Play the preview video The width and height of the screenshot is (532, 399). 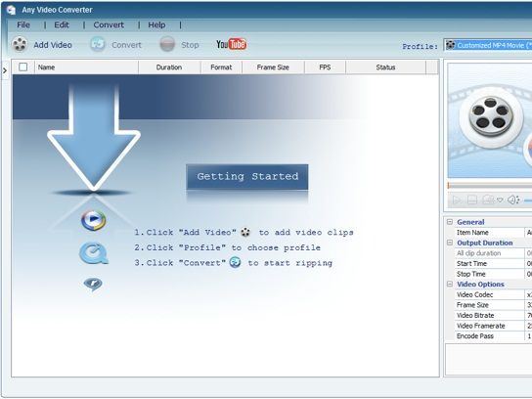point(457,200)
